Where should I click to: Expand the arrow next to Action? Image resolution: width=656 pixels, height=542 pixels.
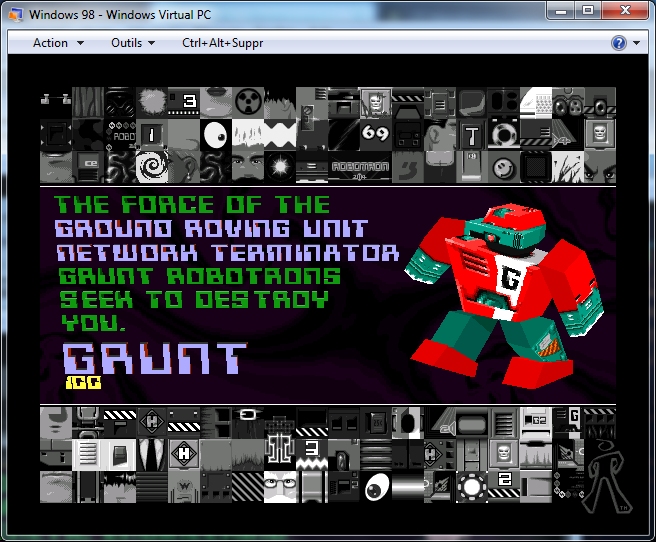pyautogui.click(x=80, y=43)
